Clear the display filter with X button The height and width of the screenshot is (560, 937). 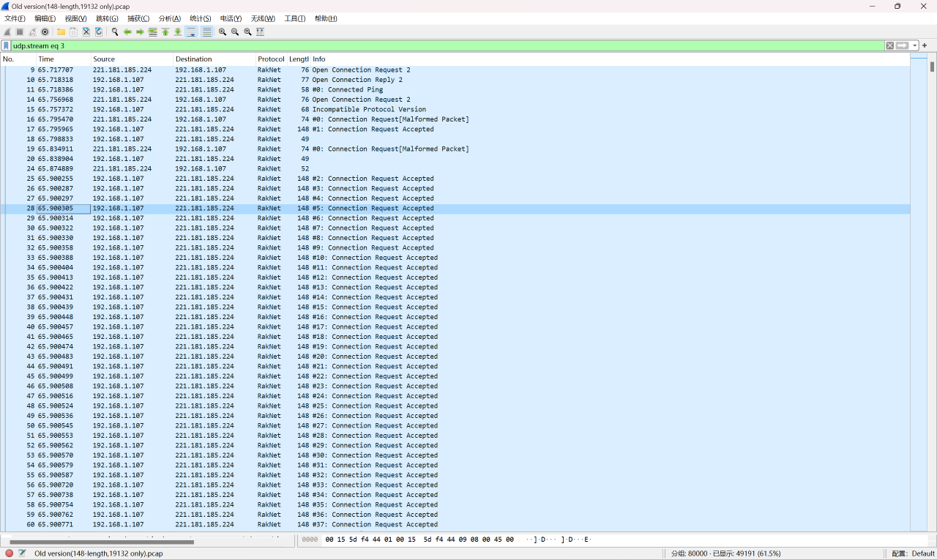pos(890,45)
